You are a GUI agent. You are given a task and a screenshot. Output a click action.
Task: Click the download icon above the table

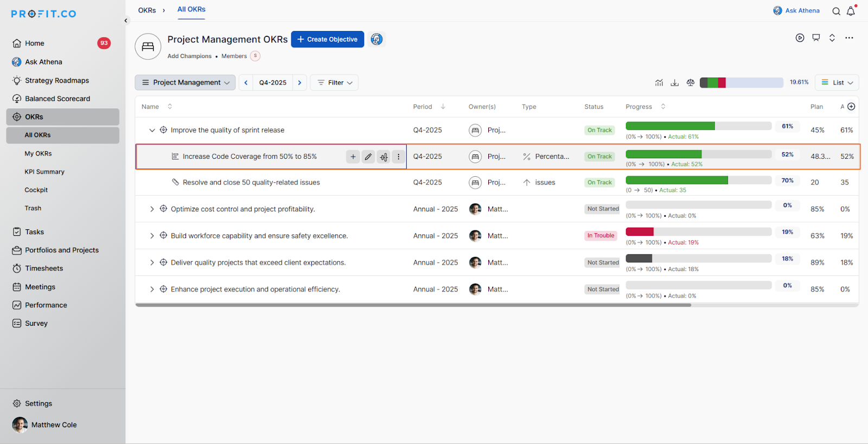pyautogui.click(x=674, y=82)
